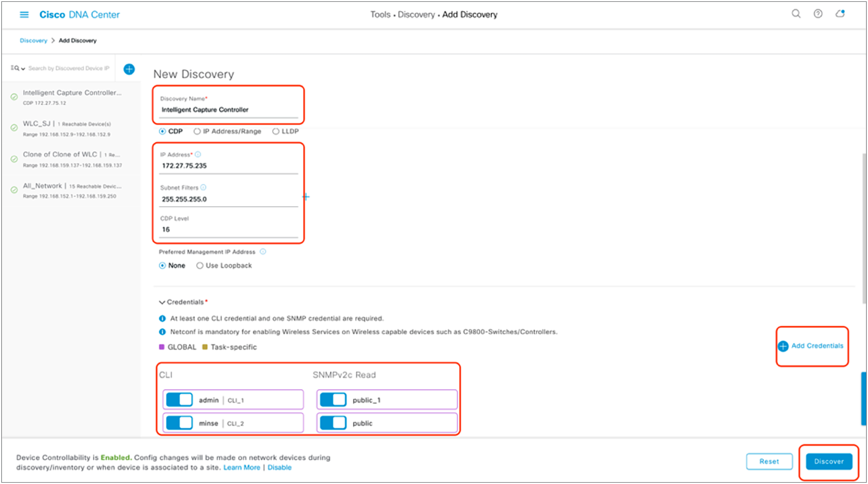Click status check icon of WLC_SJ discovery
This screenshot has height=484, width=868.
tap(14, 128)
